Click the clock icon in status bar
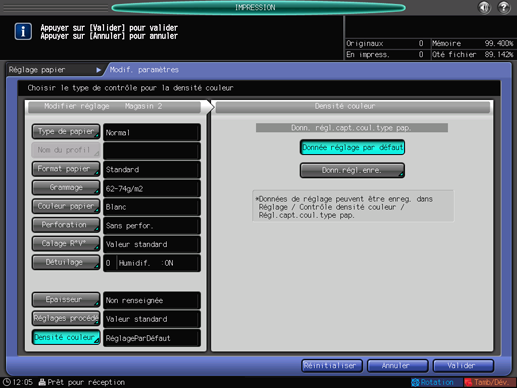517x388 pixels. coord(6,382)
